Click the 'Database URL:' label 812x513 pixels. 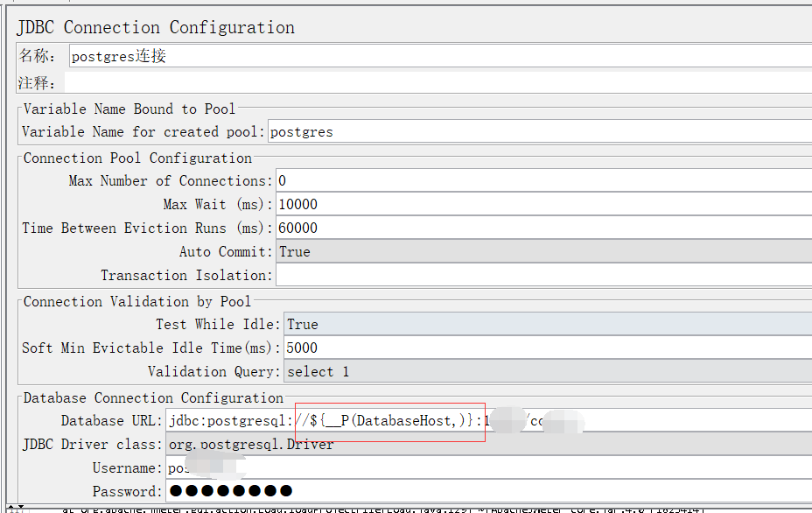[111, 420]
